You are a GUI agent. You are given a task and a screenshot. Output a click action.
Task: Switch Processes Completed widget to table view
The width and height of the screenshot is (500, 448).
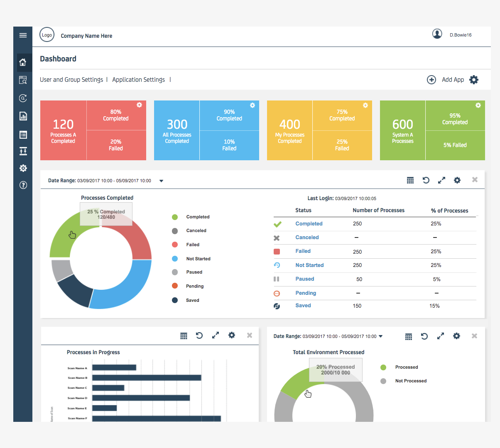coord(410,180)
